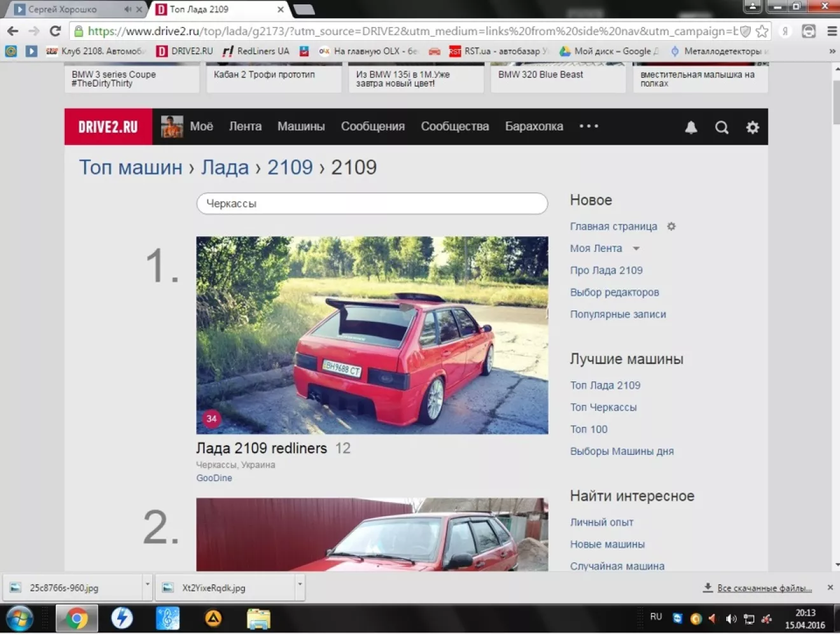Close the Топ Лада 2109 tab
This screenshot has width=840, height=635.
click(x=281, y=9)
